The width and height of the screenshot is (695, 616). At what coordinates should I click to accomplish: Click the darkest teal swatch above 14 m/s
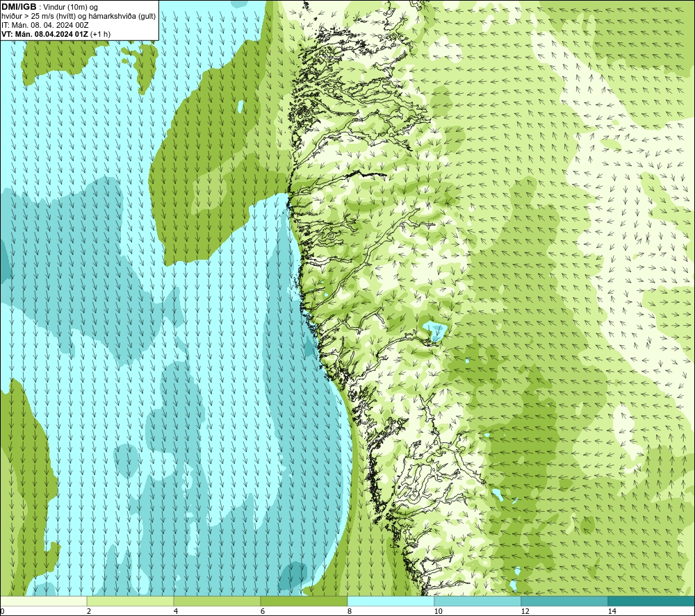pyautogui.click(x=652, y=601)
